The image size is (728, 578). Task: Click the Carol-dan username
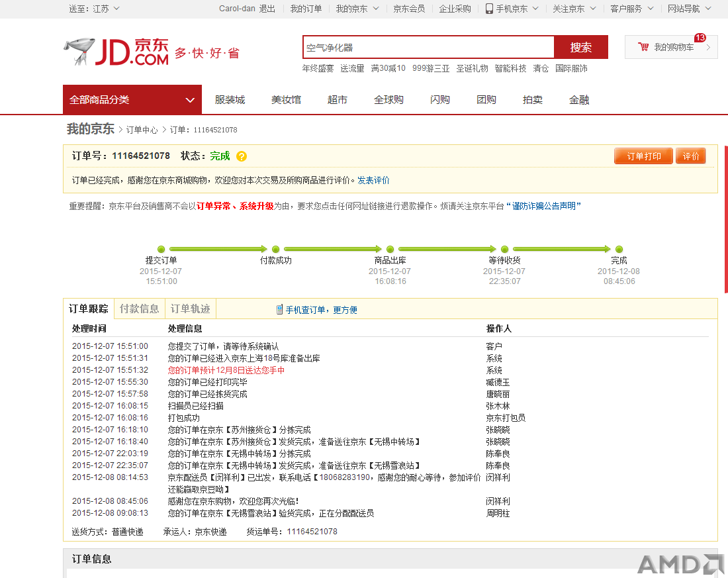[237, 9]
